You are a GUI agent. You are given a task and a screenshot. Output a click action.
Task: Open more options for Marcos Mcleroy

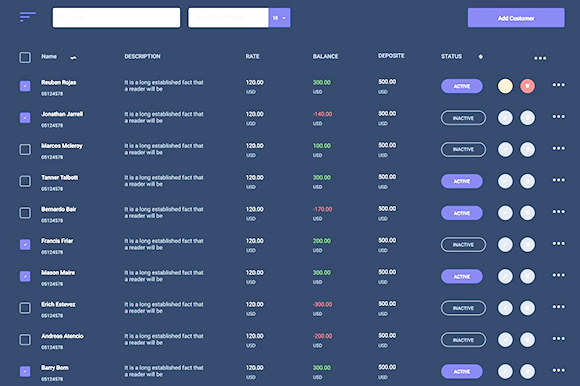click(559, 148)
